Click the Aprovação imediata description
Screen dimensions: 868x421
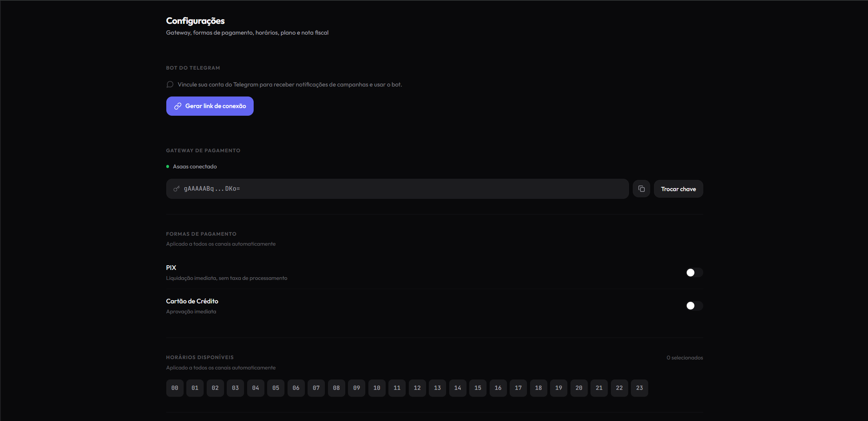(191, 311)
